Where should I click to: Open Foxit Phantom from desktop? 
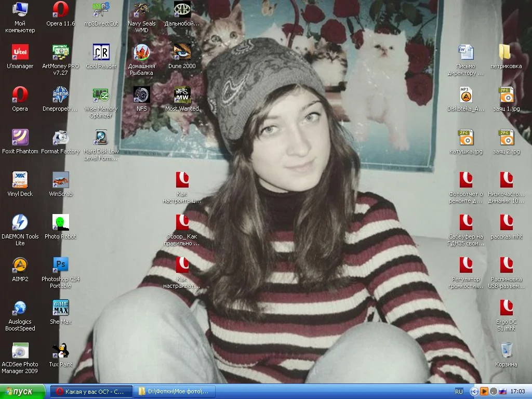(20, 138)
